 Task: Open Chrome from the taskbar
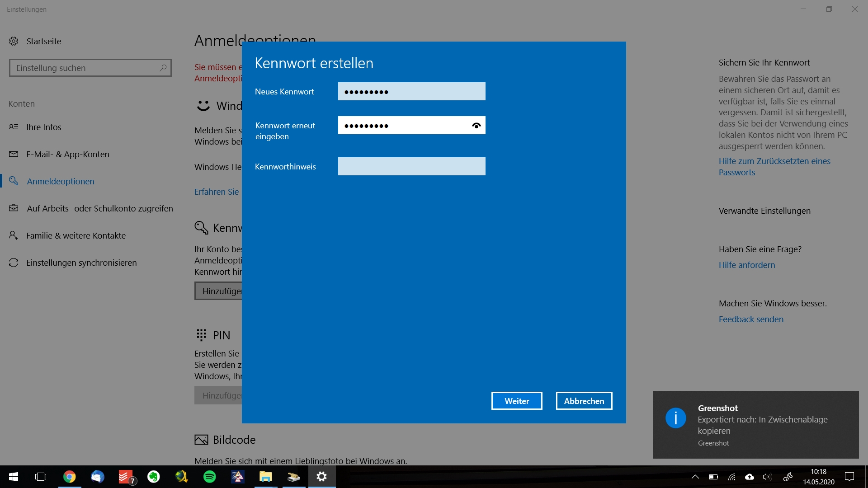coord(69,477)
